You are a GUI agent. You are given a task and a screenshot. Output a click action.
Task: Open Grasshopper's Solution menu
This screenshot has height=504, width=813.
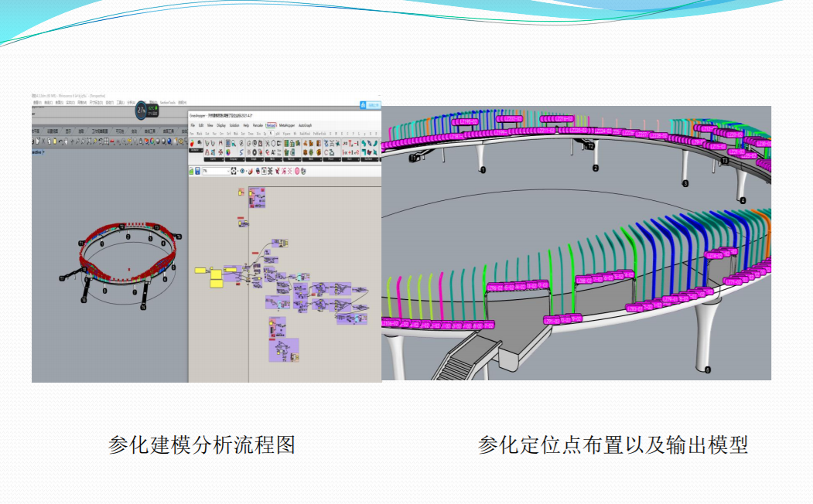[x=234, y=125]
